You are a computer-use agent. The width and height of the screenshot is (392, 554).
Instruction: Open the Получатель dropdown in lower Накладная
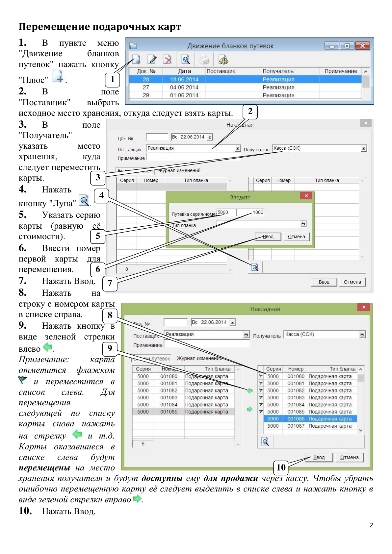point(362,335)
